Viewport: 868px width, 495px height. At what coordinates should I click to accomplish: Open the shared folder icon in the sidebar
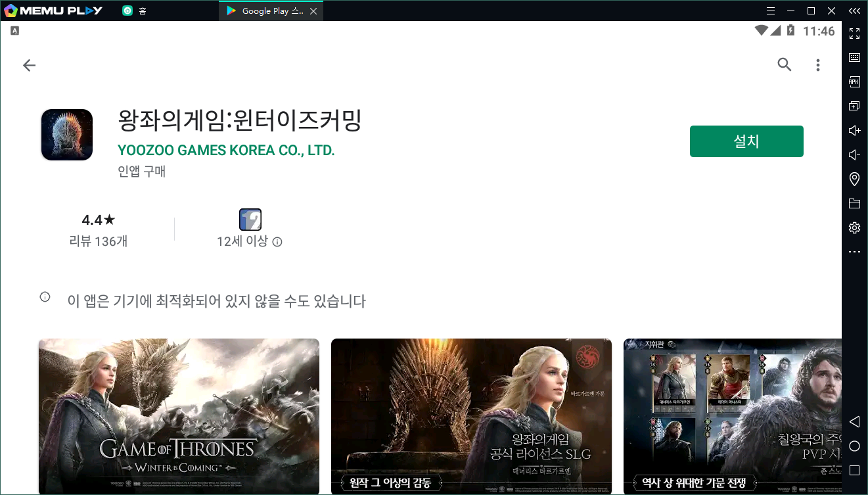click(854, 203)
